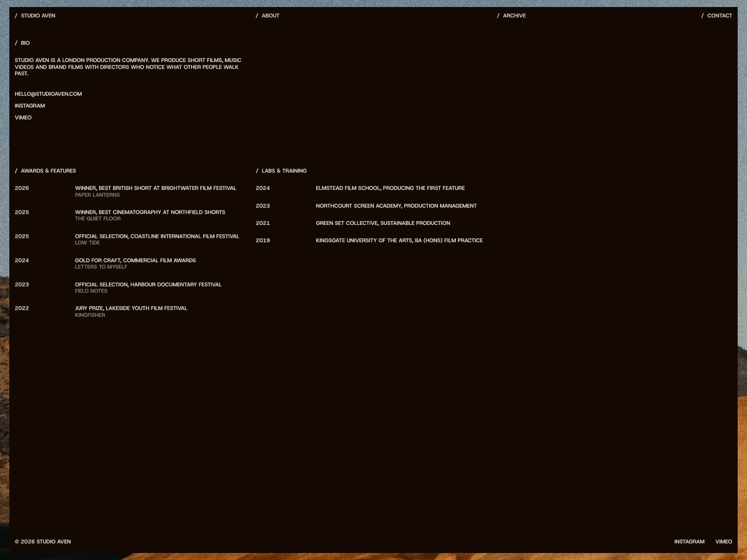Screen dimensions: 747x560
Task: Click Jury Prize Lakeside Youth entry
Action: (x=131, y=308)
